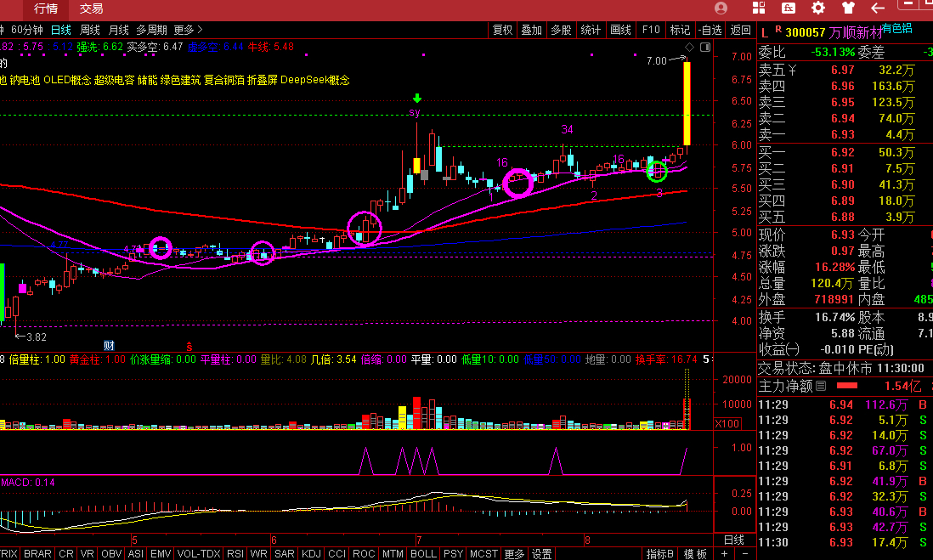The height and width of the screenshot is (560, 933).
Task: Click the X100 volume scale label
Action: 727,424
